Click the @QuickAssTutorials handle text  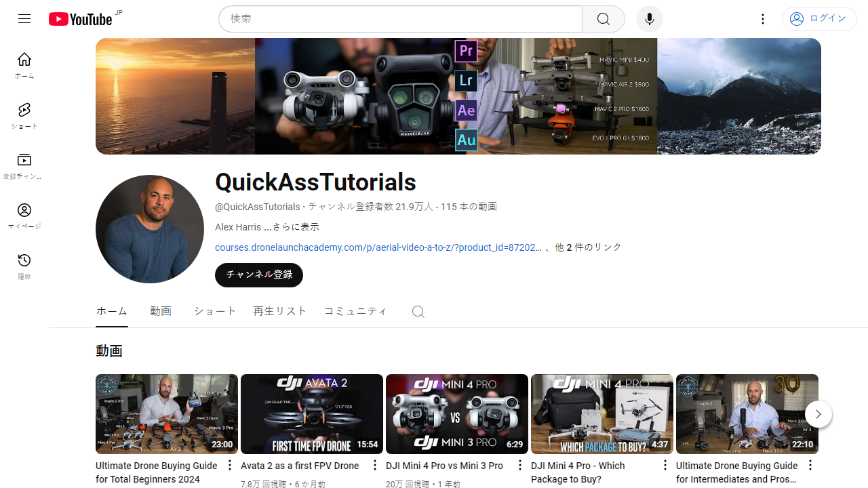pyautogui.click(x=258, y=207)
